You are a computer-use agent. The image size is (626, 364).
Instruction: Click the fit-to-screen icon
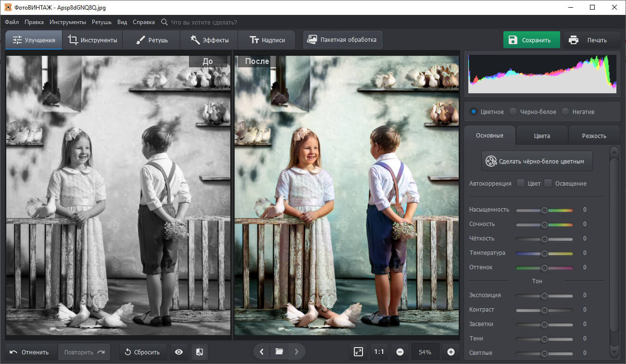(x=358, y=352)
